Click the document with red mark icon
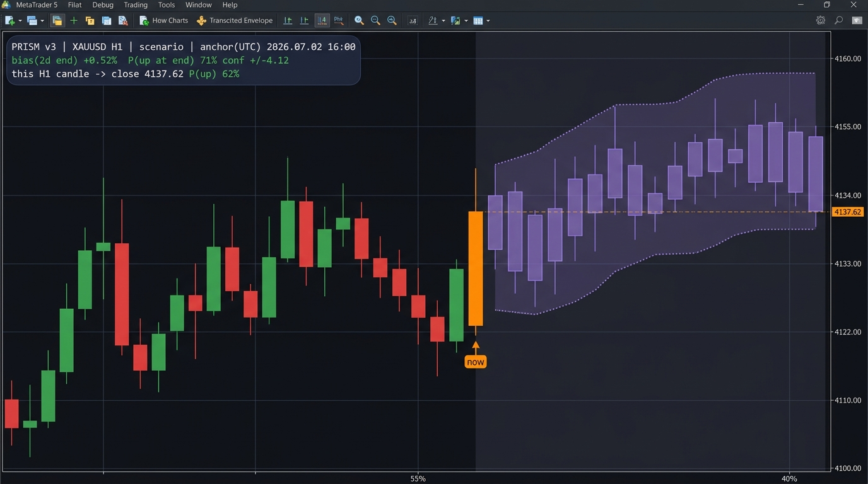 (123, 21)
